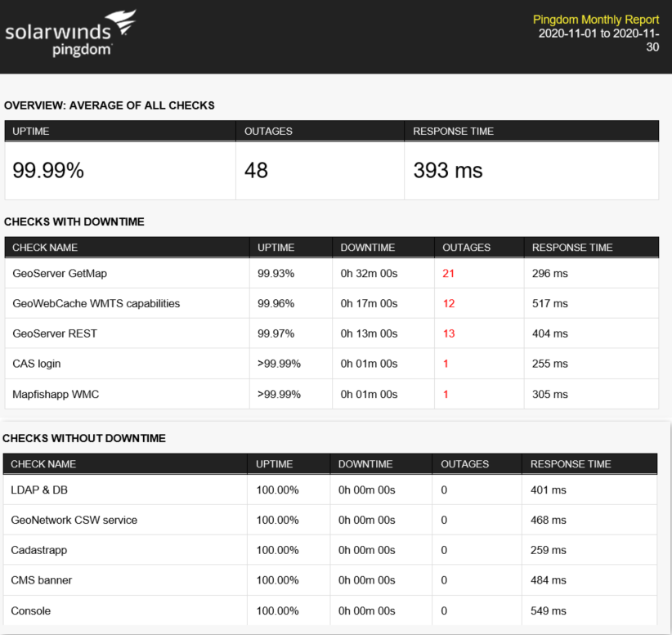Select the Console check name
This screenshot has width=672, height=635.
pos(30,610)
